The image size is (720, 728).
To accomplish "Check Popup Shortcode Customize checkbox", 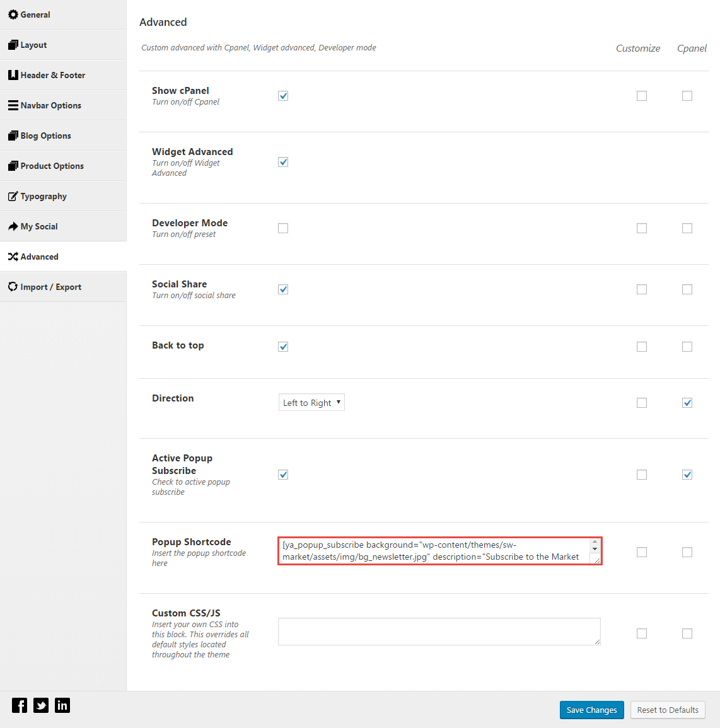I will click(x=641, y=552).
